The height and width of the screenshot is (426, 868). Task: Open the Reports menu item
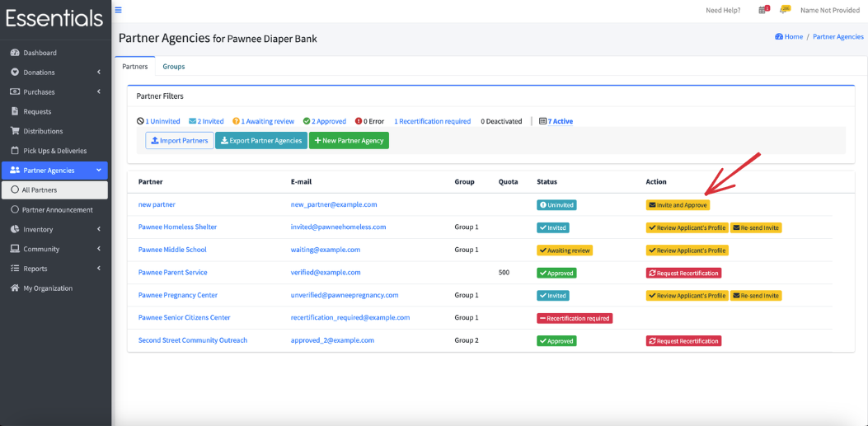click(x=54, y=269)
